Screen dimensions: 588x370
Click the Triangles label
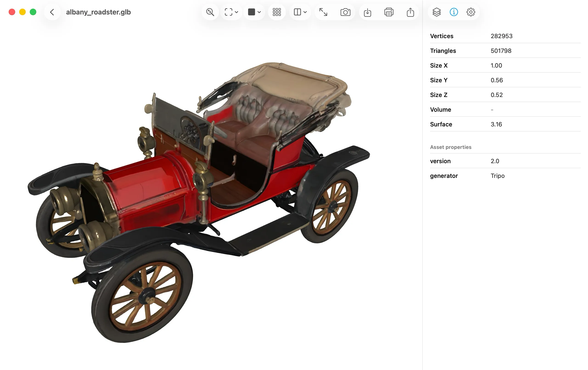[443, 51]
